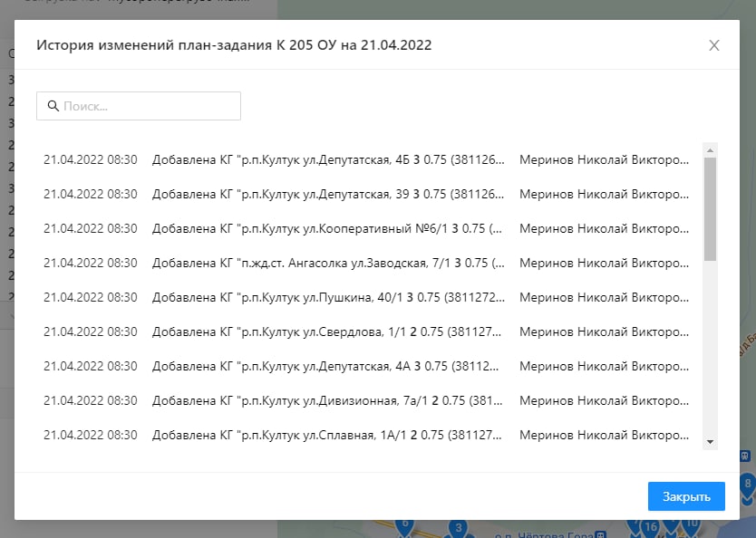Image resolution: width=756 pixels, height=538 pixels.
Task: Click map marker numbered 16
Action: pyautogui.click(x=650, y=527)
